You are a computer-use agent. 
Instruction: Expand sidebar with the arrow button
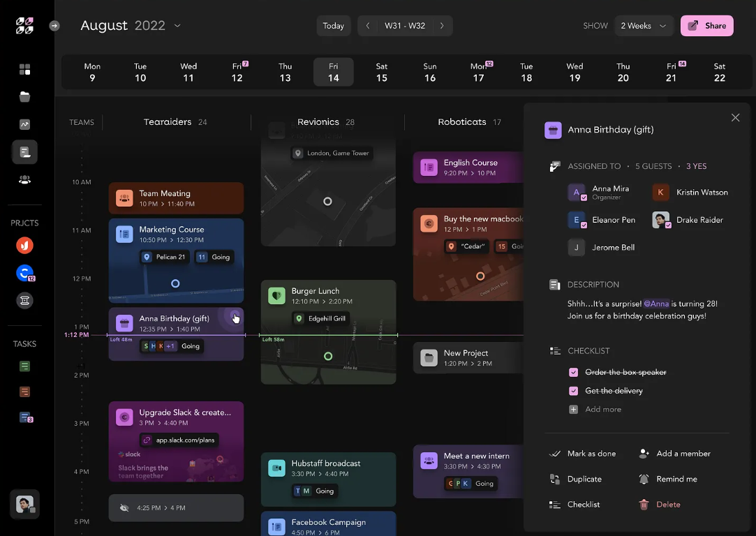click(54, 26)
